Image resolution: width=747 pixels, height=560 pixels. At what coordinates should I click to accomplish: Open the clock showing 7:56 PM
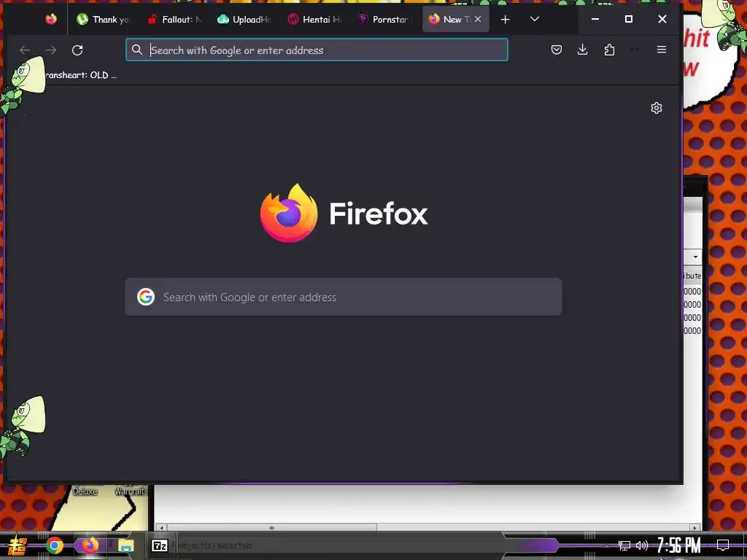679,545
